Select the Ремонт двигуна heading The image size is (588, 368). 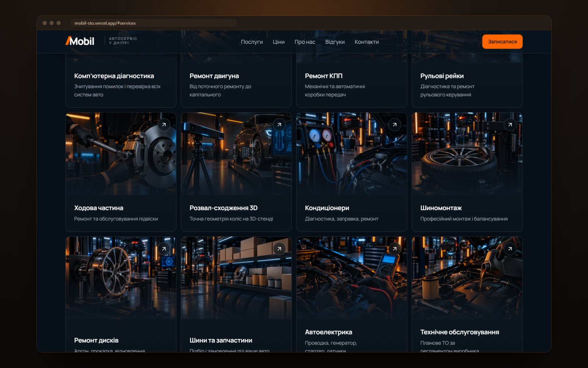tap(214, 76)
